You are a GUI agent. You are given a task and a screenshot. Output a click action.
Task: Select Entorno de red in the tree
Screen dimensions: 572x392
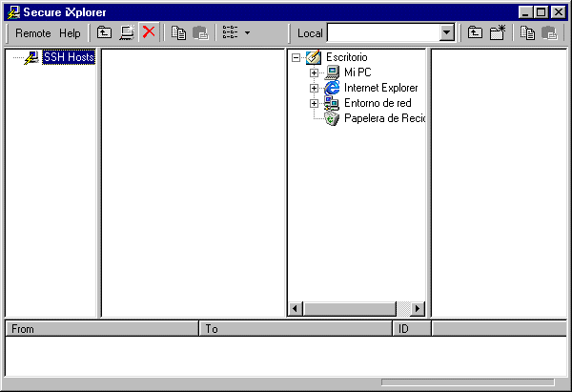coord(378,103)
